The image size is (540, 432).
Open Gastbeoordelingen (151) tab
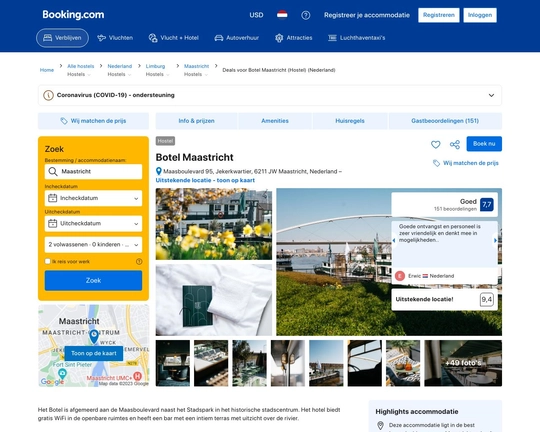click(x=445, y=121)
